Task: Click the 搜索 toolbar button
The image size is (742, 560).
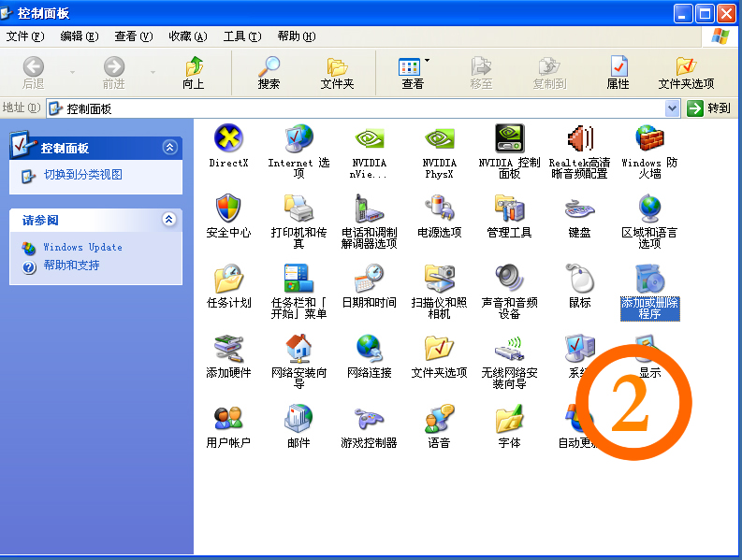Action: 269,72
